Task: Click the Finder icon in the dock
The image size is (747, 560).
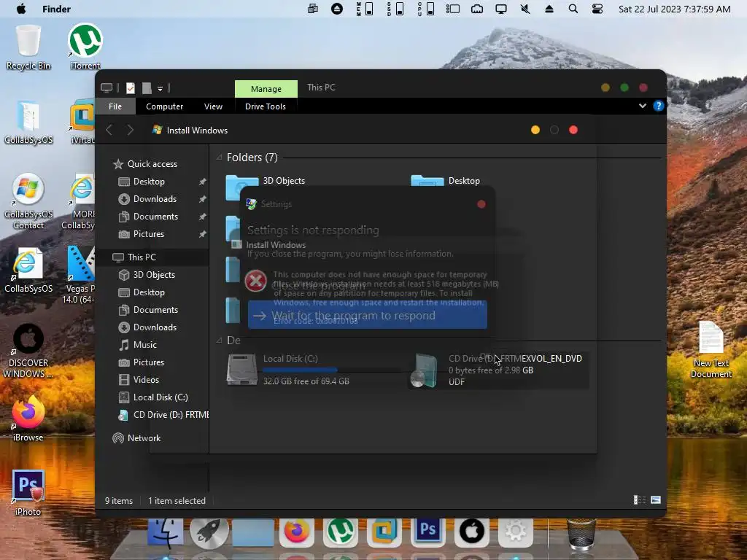Action: [166, 532]
